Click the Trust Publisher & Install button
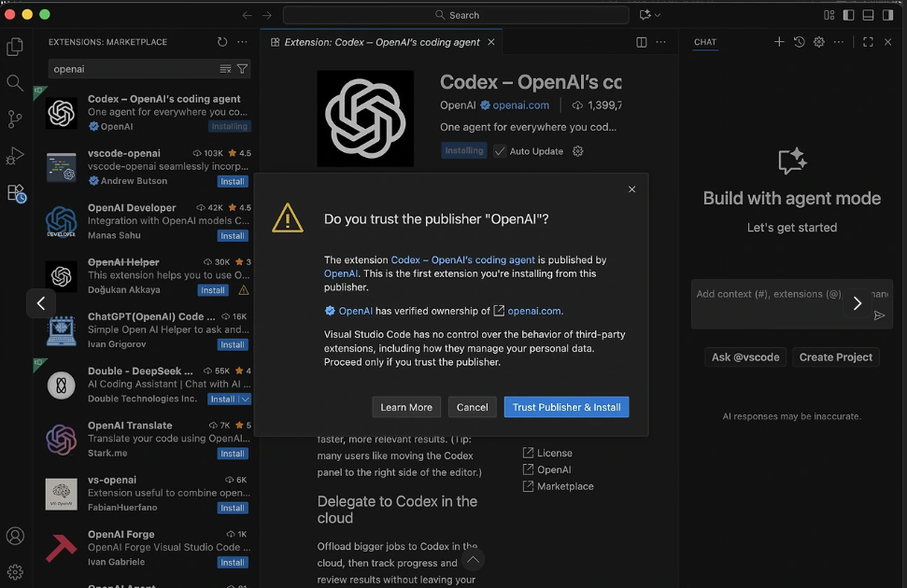907x588 pixels. point(566,407)
